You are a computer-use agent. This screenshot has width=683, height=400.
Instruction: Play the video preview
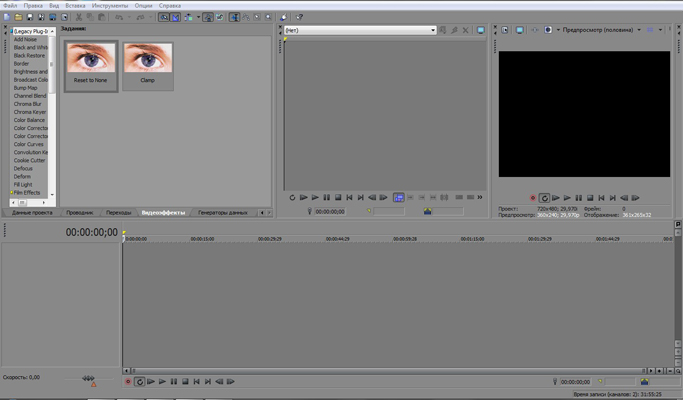(567, 198)
